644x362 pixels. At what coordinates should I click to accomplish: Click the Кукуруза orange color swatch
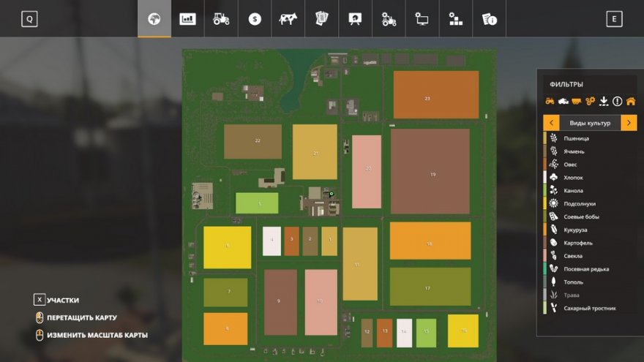pyautogui.click(x=545, y=230)
